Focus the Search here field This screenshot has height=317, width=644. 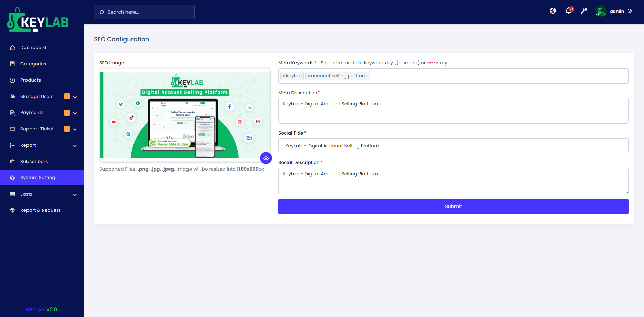click(144, 12)
